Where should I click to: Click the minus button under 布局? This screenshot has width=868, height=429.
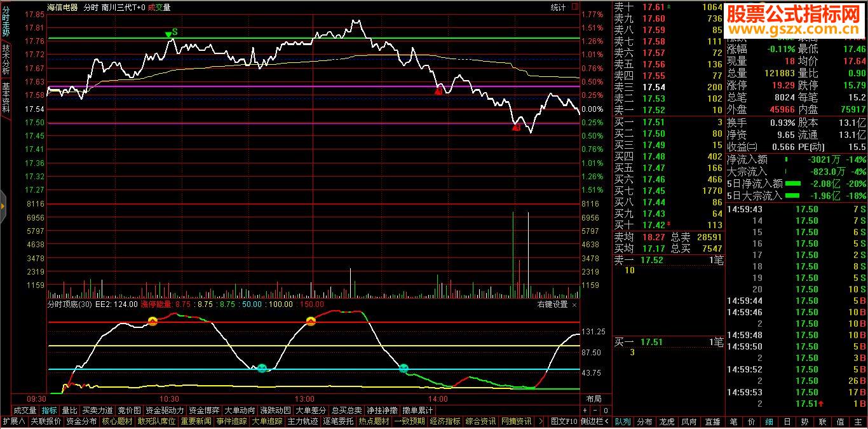tap(595, 410)
